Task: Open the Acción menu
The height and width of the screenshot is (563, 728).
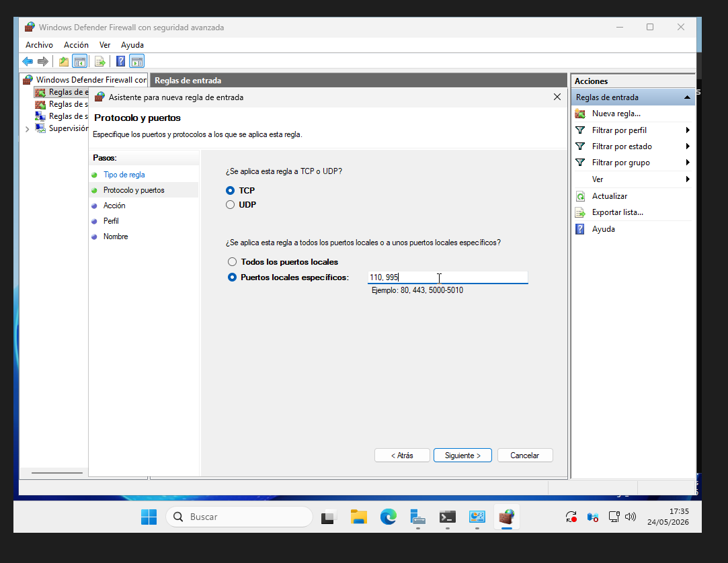Action: [x=76, y=45]
